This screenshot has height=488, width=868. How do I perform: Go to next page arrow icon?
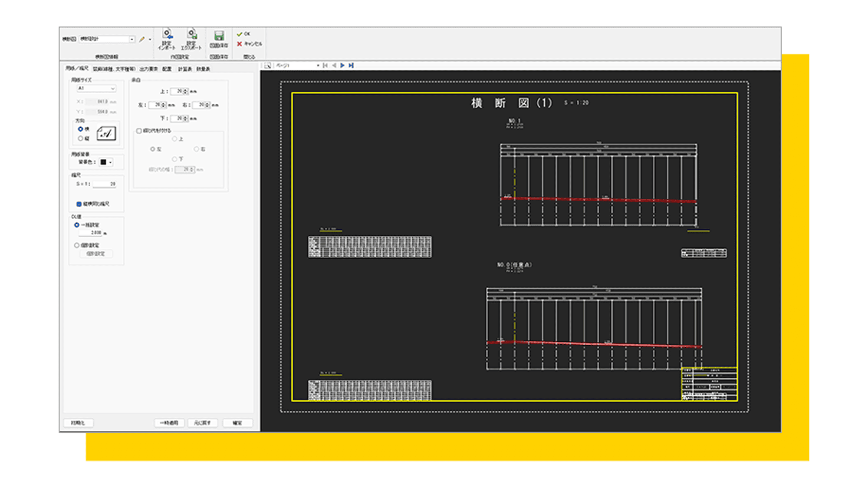[x=342, y=66]
